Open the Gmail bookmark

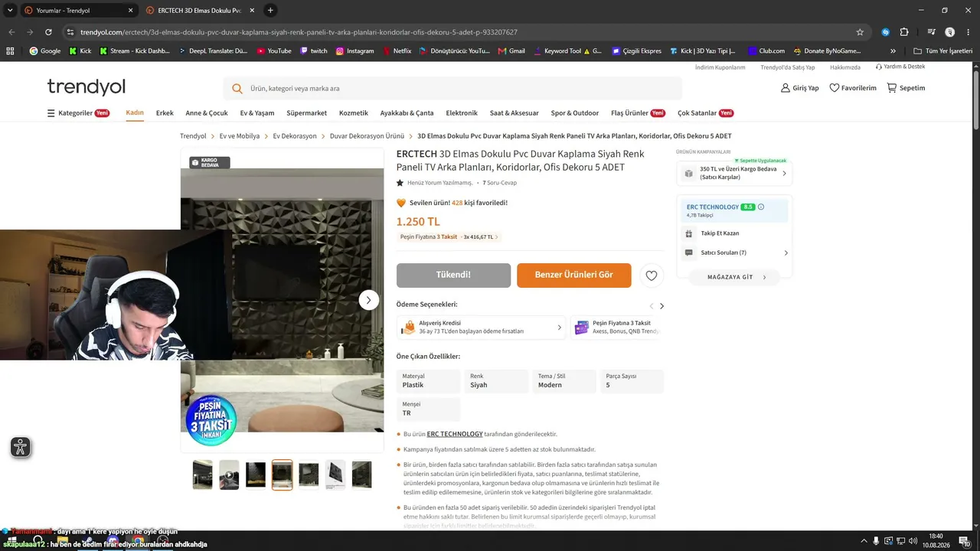coord(511,51)
